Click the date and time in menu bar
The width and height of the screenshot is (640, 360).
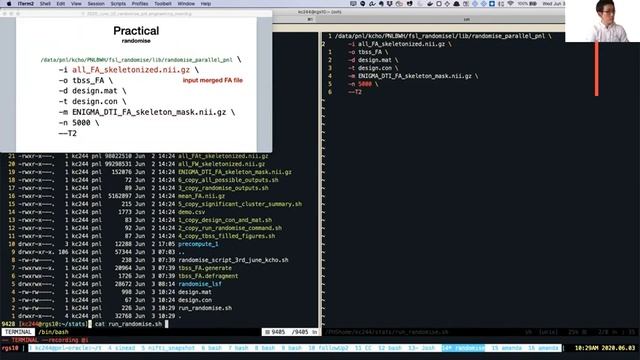click(553, 4)
